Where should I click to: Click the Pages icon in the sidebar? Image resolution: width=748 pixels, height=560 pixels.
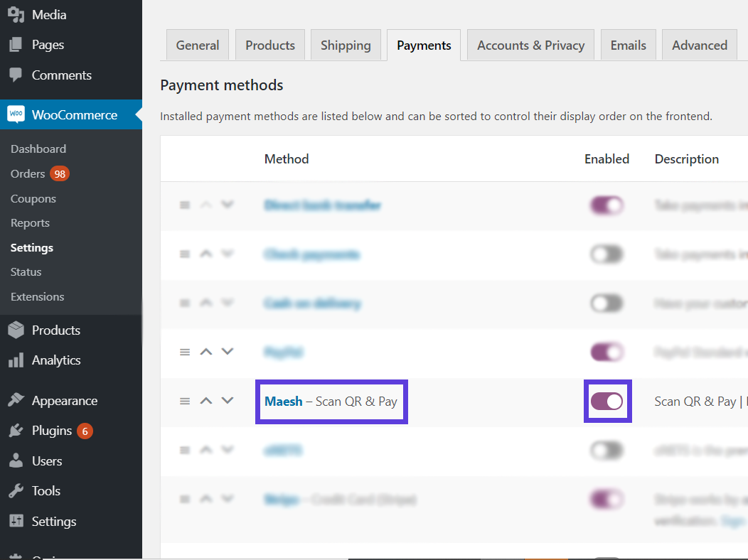(16, 45)
